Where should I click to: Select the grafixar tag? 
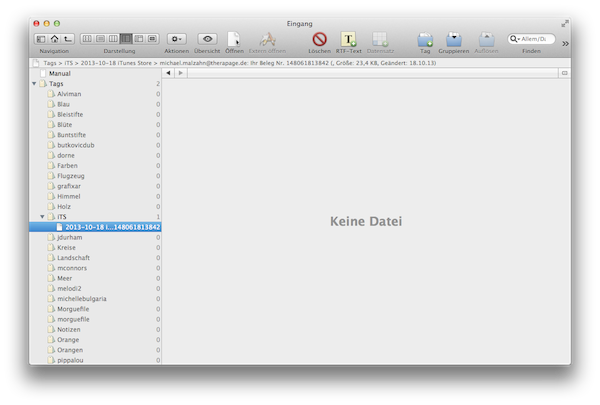tap(95, 186)
